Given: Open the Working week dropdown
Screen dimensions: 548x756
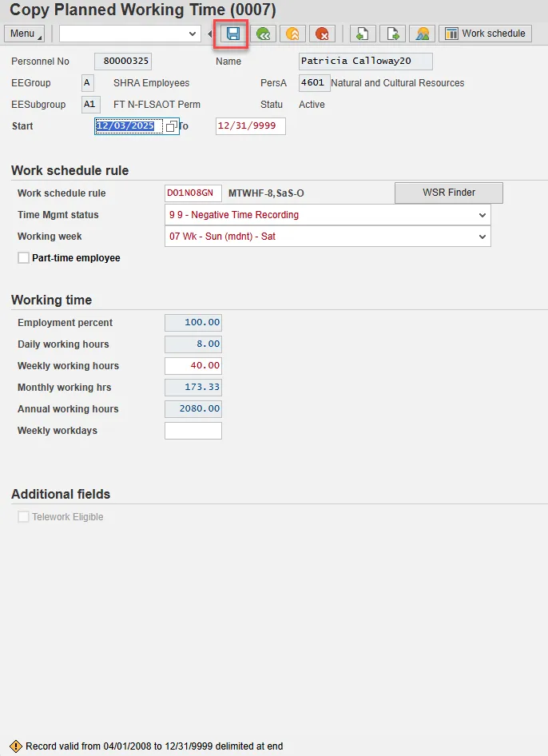Looking at the screenshot, I should (x=482, y=237).
